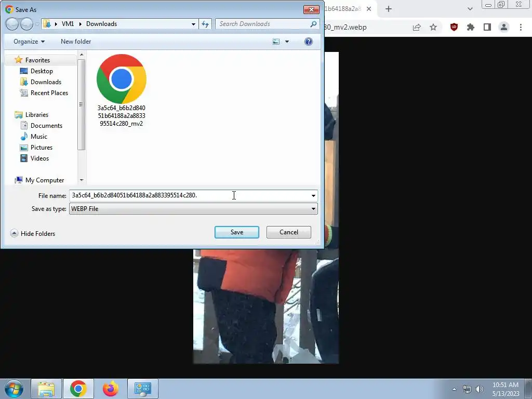Select Favorites in the navigation pane
532x399 pixels.
[37, 60]
